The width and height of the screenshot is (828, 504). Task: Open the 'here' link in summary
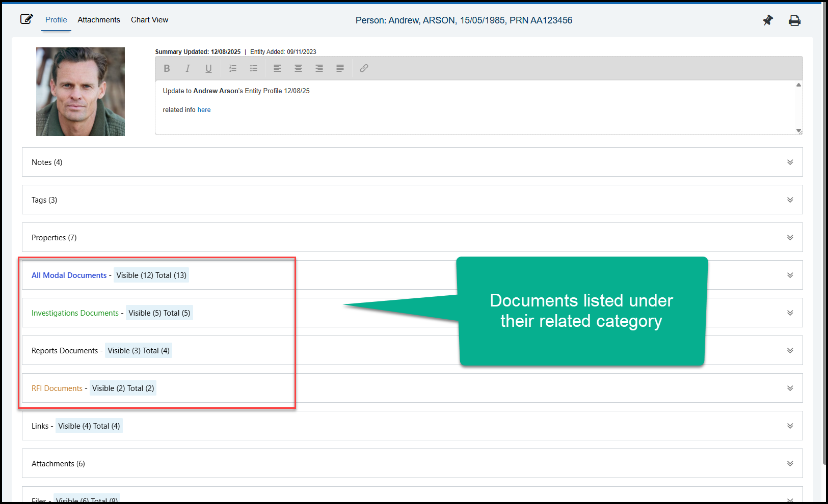point(204,110)
